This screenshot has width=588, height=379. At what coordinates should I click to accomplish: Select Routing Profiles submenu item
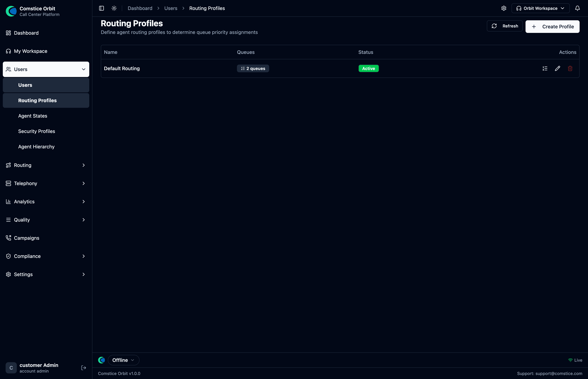[46, 100]
